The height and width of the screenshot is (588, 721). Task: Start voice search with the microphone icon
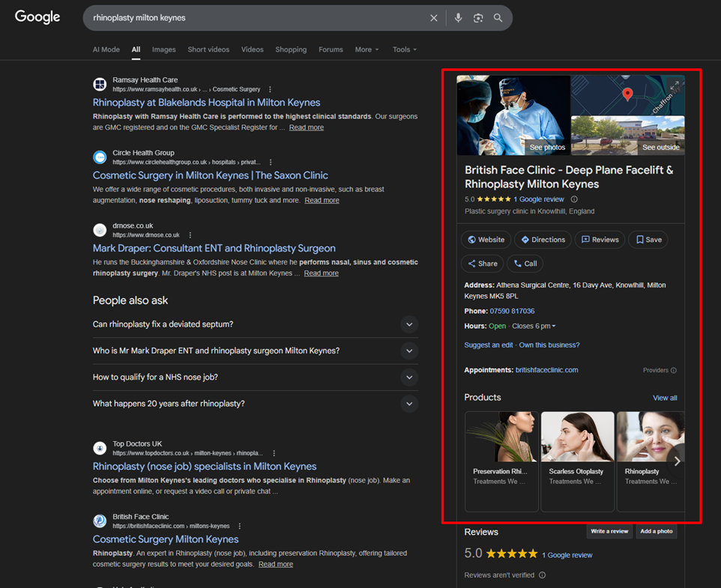[458, 18]
